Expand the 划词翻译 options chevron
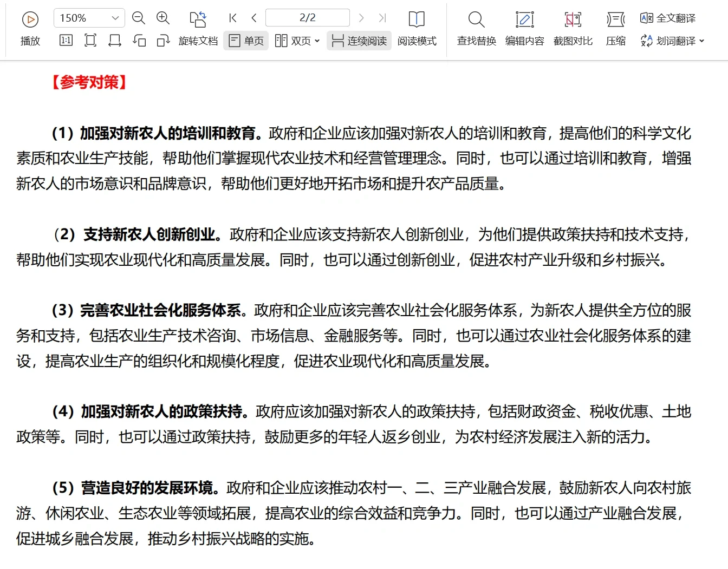 (703, 41)
